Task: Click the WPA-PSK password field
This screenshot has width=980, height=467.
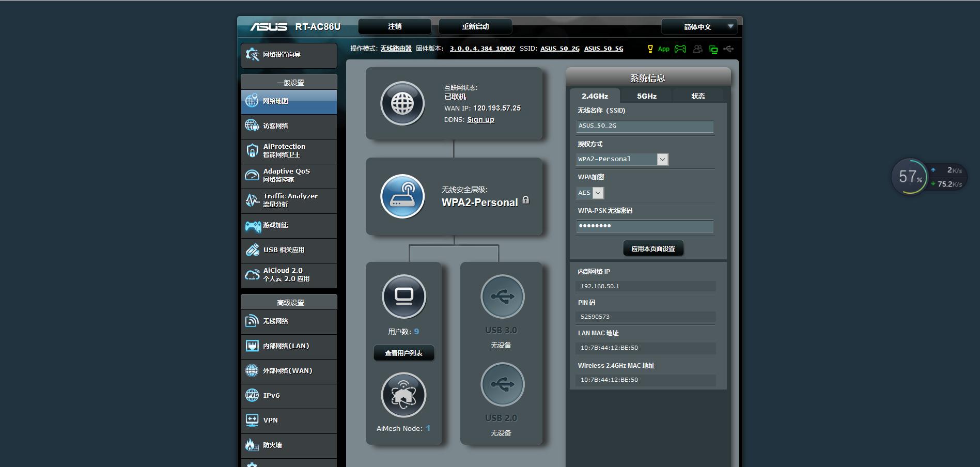Action: point(645,226)
